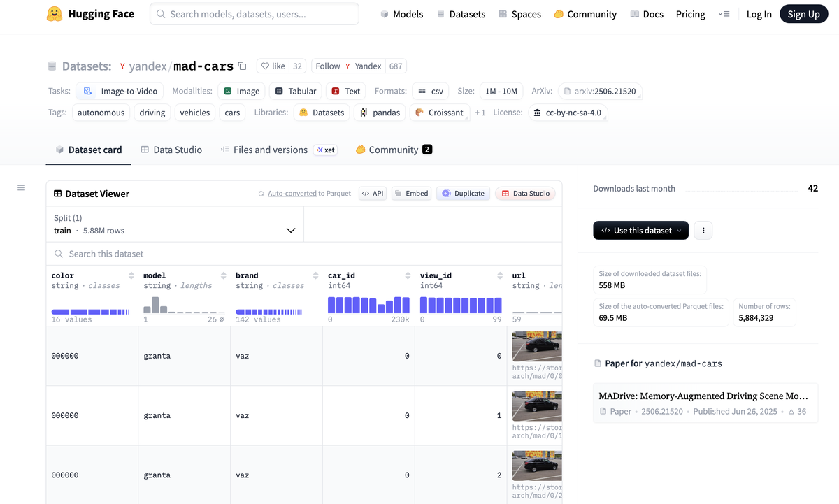Focus the Search this dataset field
The height and width of the screenshot is (504, 839).
pos(304,254)
